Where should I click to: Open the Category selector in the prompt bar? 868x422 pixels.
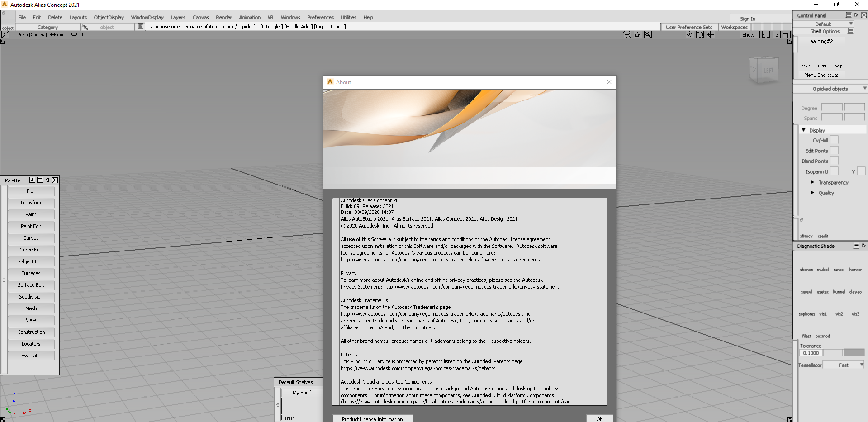click(x=47, y=27)
